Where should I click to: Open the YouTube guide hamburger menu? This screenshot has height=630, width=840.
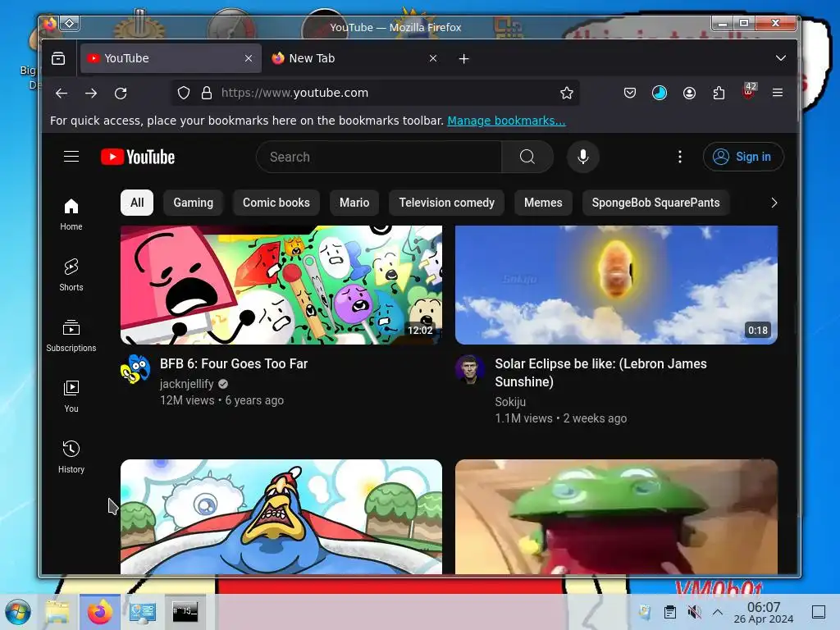71,157
